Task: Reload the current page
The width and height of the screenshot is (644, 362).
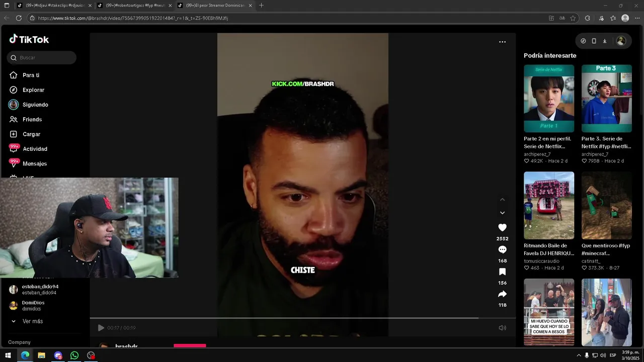Action: click(19, 18)
